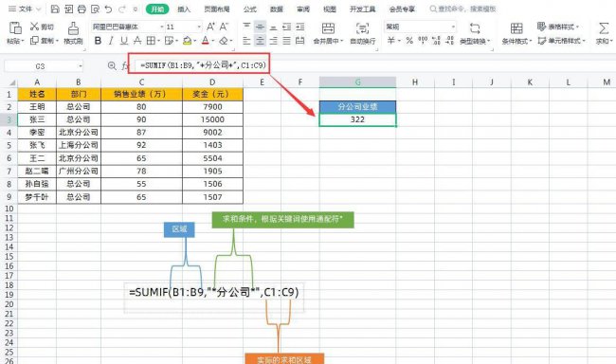616x364 pixels.
Task: Toggle Center horizontal alignment
Action: point(260,41)
